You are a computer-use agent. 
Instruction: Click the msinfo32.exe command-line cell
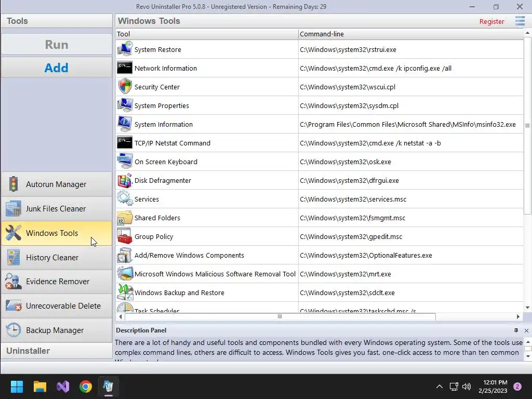[x=410, y=124]
